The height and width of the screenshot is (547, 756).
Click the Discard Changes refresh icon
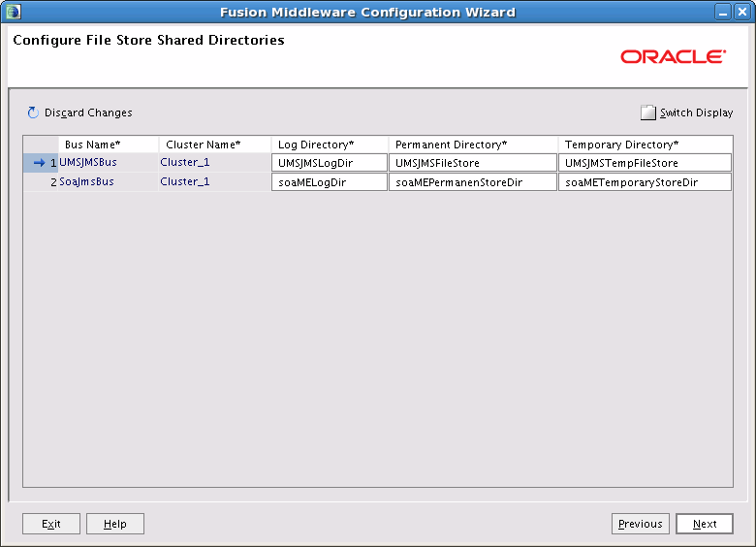[33, 113]
